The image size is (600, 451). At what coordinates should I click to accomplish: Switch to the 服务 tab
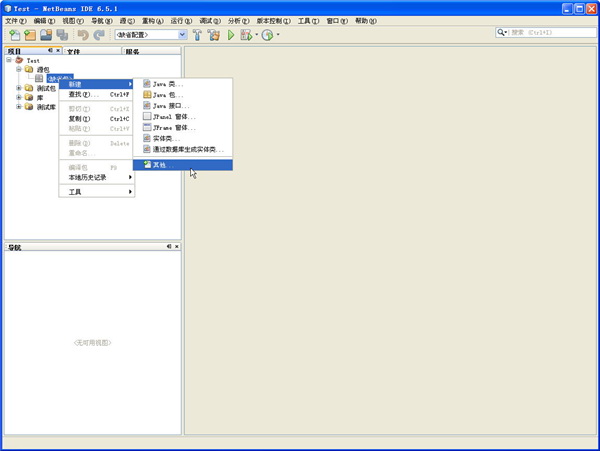pyautogui.click(x=152, y=51)
